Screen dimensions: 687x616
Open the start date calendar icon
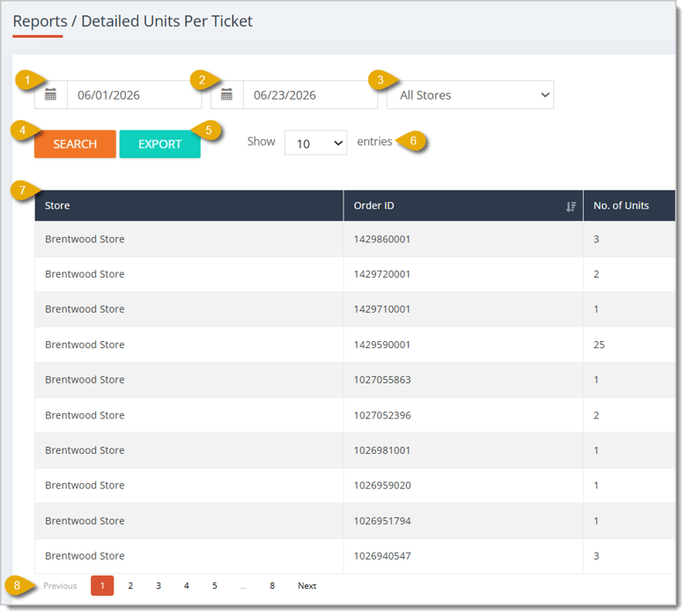pos(50,94)
